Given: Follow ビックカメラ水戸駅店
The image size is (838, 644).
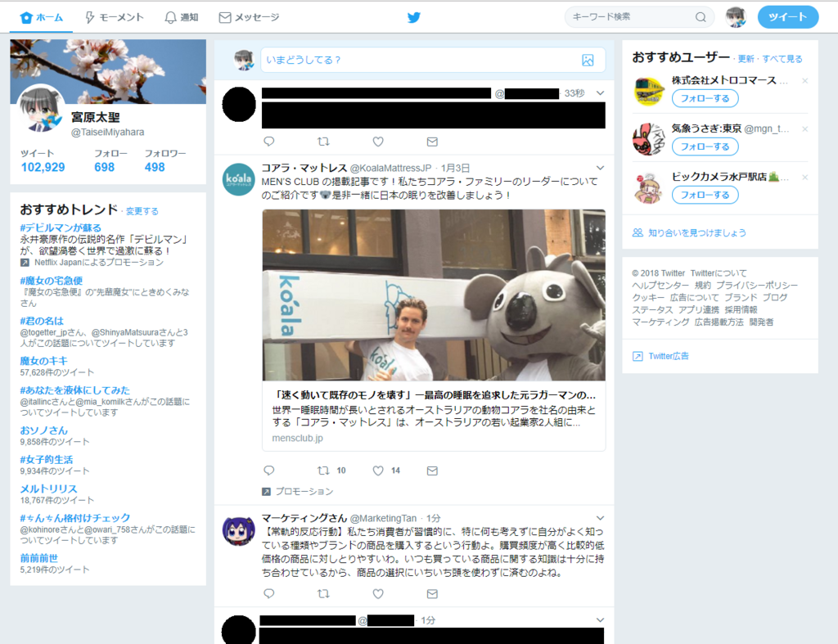Looking at the screenshot, I should click(705, 195).
